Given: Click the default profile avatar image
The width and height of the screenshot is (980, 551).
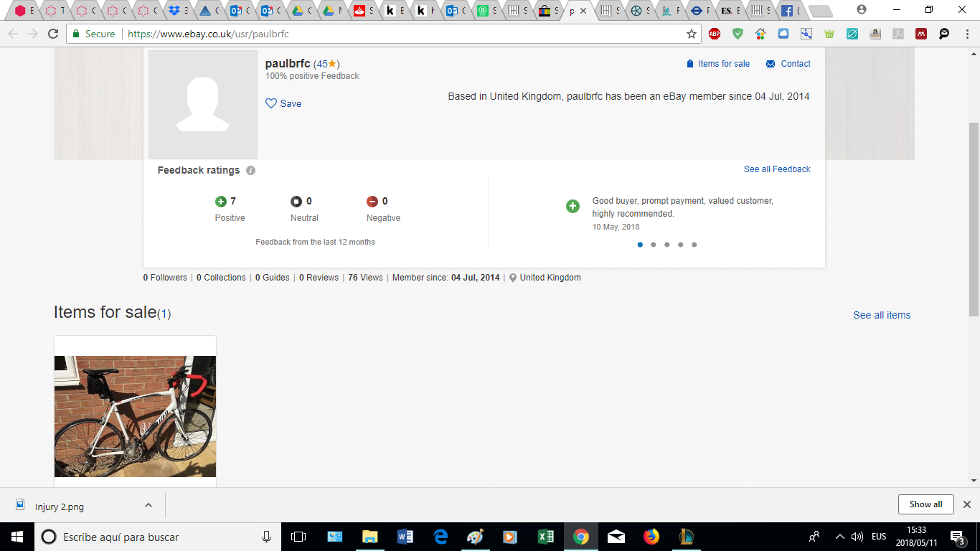Looking at the screenshot, I should pos(203,105).
